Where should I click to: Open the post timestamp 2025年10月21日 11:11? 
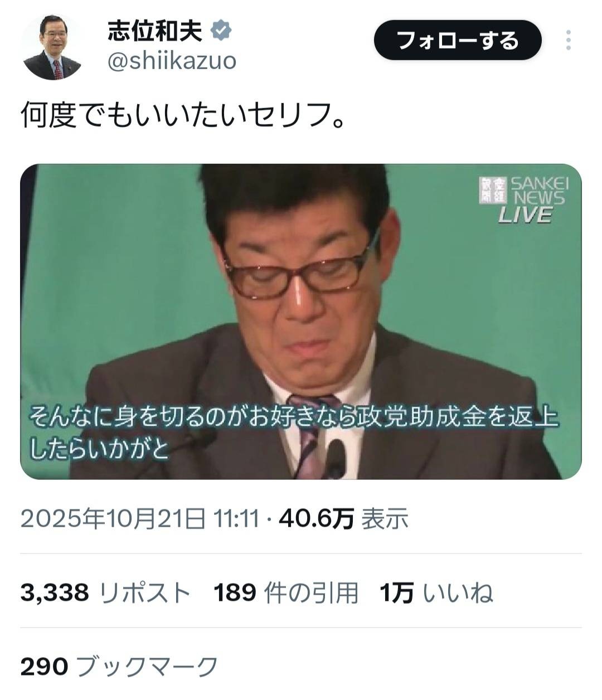point(140,519)
